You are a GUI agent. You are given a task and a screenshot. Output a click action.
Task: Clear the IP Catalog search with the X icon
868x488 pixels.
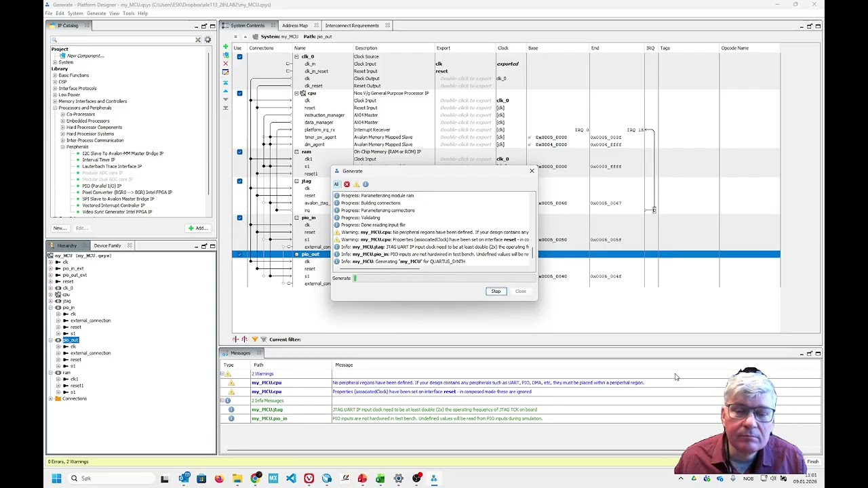(x=198, y=40)
